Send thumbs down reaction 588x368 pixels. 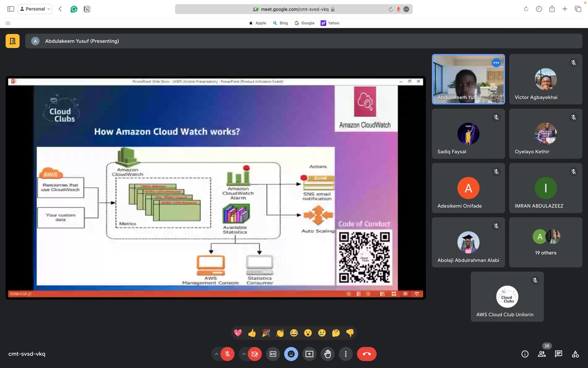click(x=350, y=333)
